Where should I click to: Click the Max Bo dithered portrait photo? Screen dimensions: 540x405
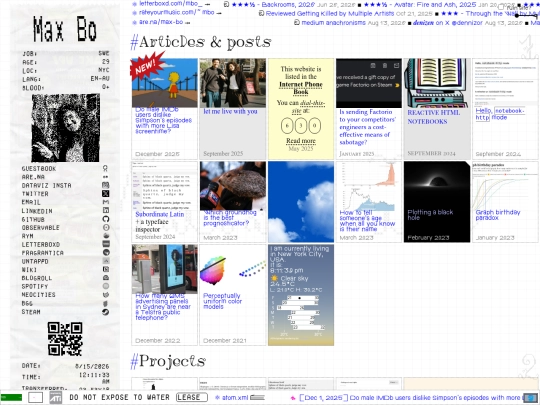65,128
